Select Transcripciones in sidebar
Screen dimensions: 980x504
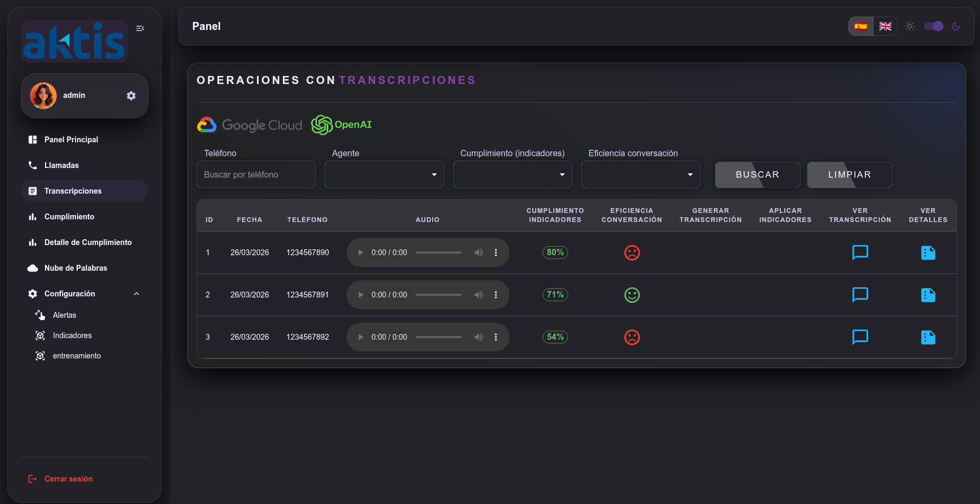85,191
